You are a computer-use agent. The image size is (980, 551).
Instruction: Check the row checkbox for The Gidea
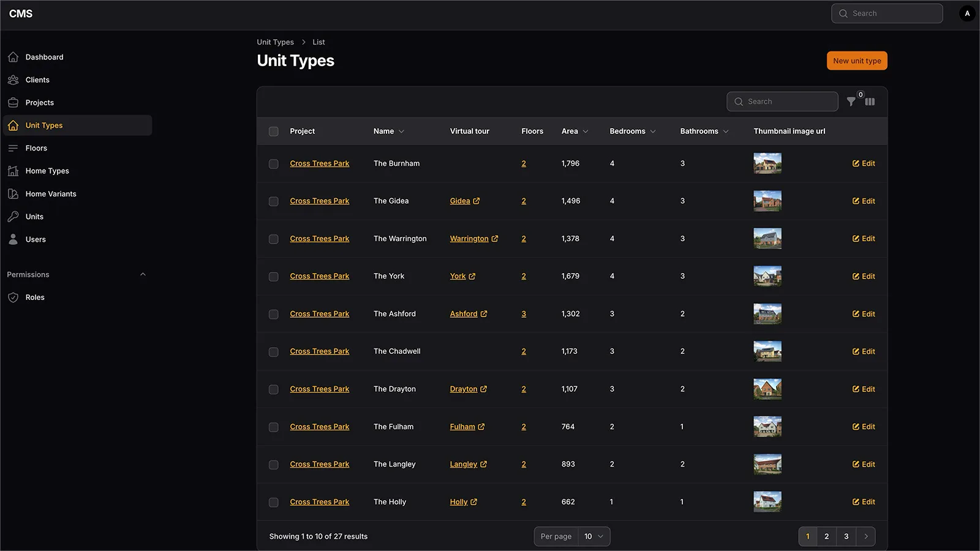pos(273,201)
